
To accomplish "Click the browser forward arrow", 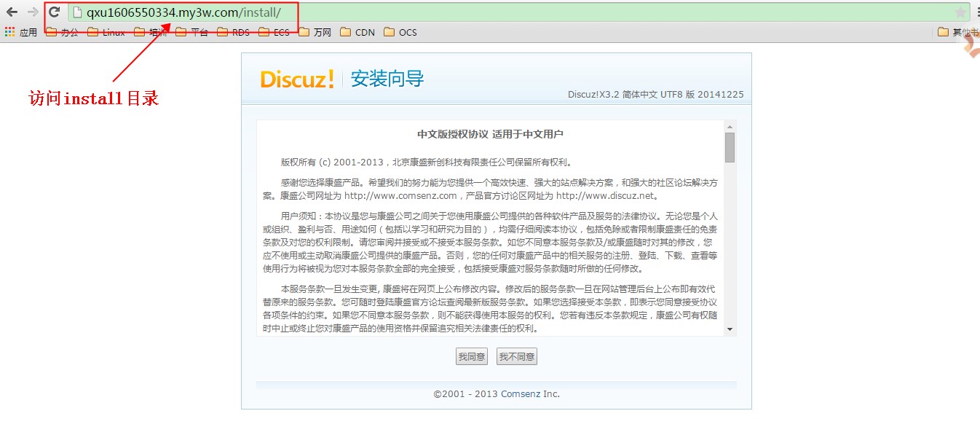I will 32,12.
